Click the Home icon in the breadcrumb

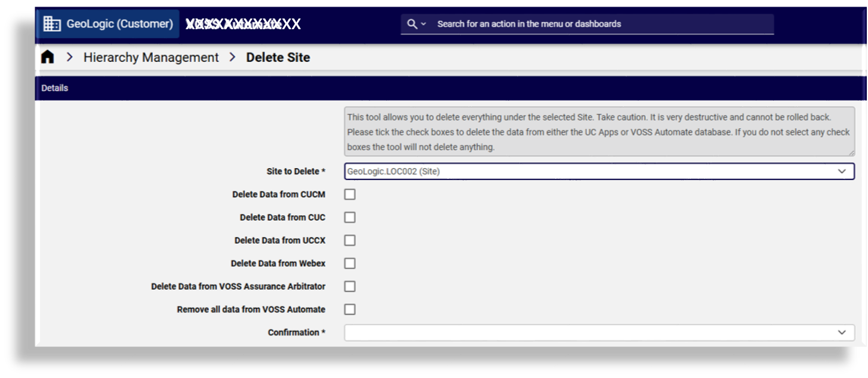pyautogui.click(x=47, y=57)
